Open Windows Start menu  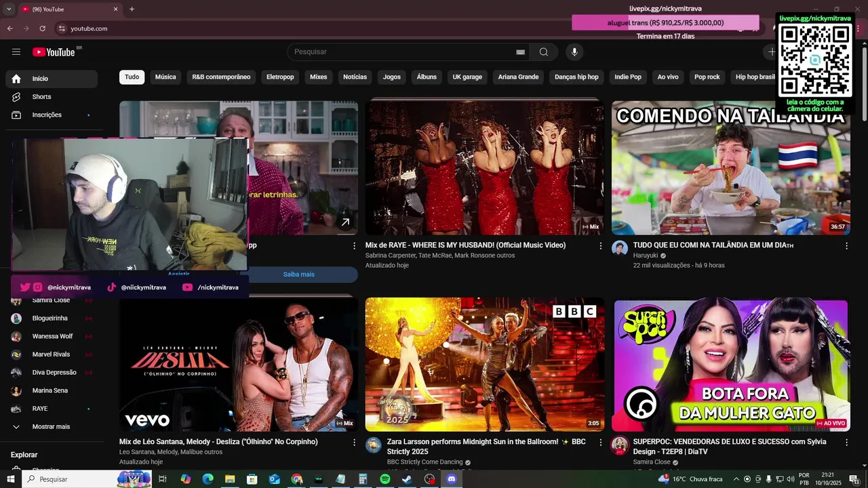click(x=11, y=479)
